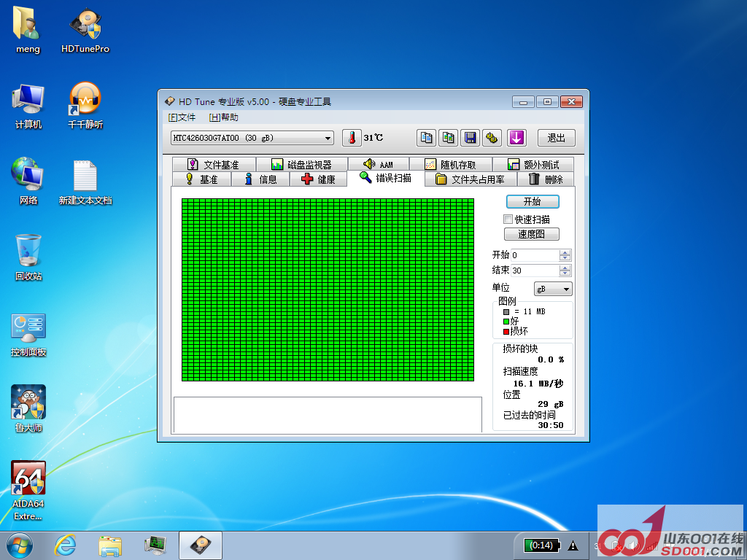Open the options gear icon in toolbar
This screenshot has width=747, height=560.
(492, 138)
